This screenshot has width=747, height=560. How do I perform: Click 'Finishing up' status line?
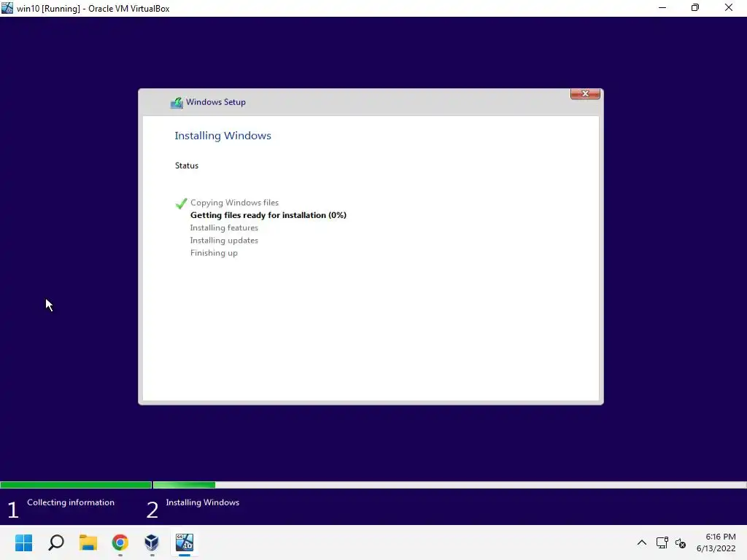click(214, 253)
